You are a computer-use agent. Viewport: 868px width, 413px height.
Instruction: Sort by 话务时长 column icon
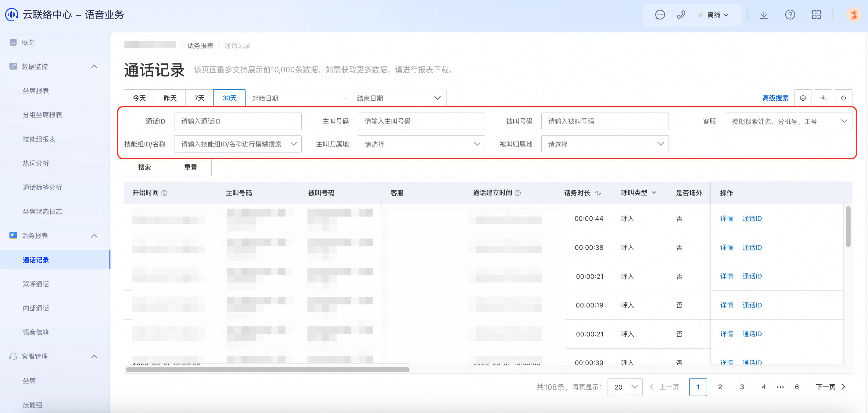point(598,193)
